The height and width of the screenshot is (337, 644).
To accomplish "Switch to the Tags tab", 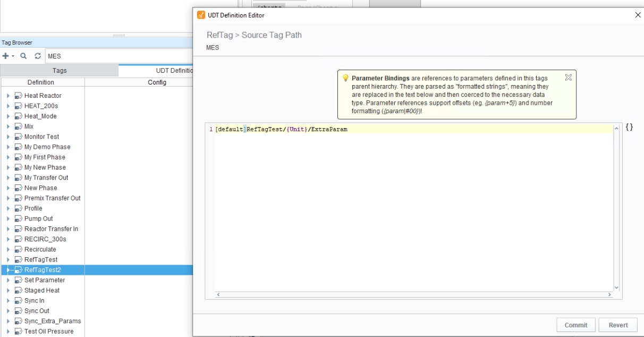I will [x=60, y=71].
